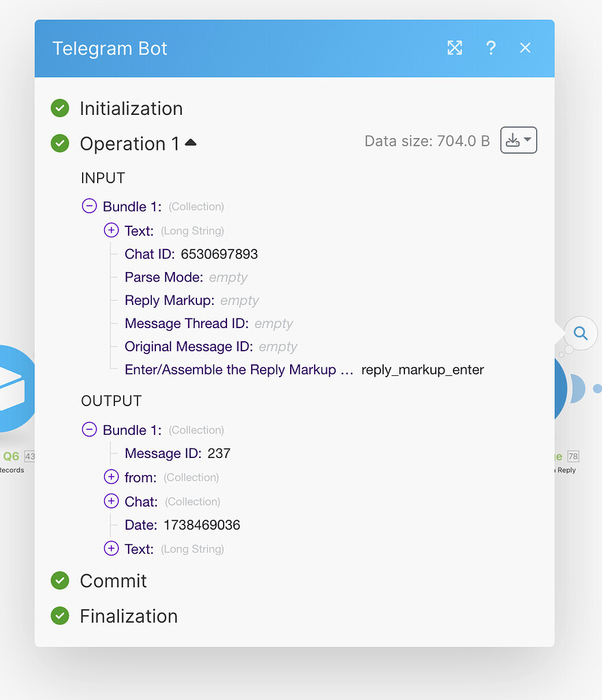Click the Initialization green checkmark icon
Screen dimensions: 602x700
(x=60, y=108)
